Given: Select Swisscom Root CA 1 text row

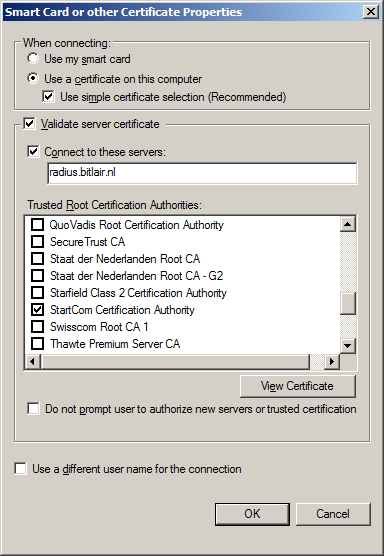Looking at the screenshot, I should [99, 327].
